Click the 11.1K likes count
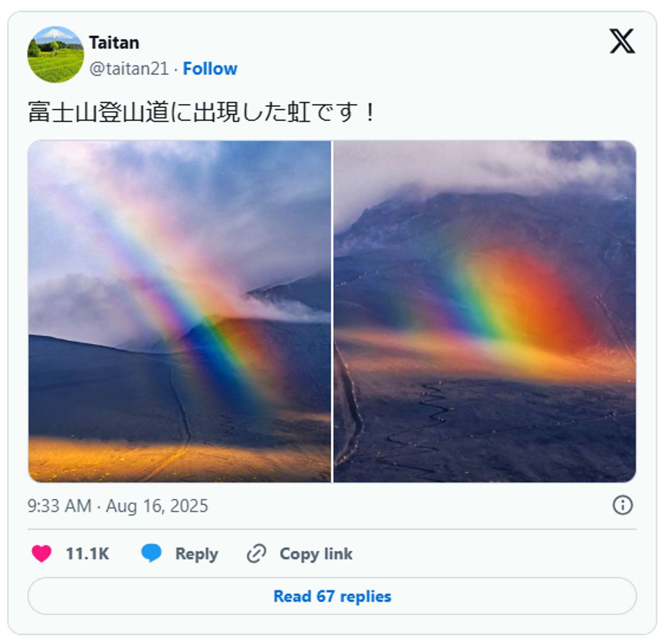664x644 pixels. click(x=88, y=554)
